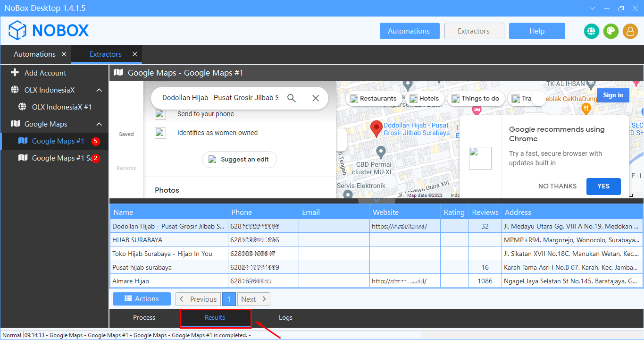The height and width of the screenshot is (340, 644).
Task: Collapse the Google Maps group
Action: click(x=99, y=124)
